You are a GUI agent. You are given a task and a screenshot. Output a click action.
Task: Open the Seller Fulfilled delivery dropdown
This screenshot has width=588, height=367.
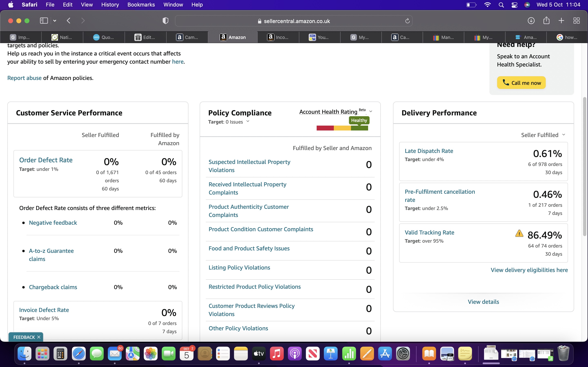coord(543,135)
